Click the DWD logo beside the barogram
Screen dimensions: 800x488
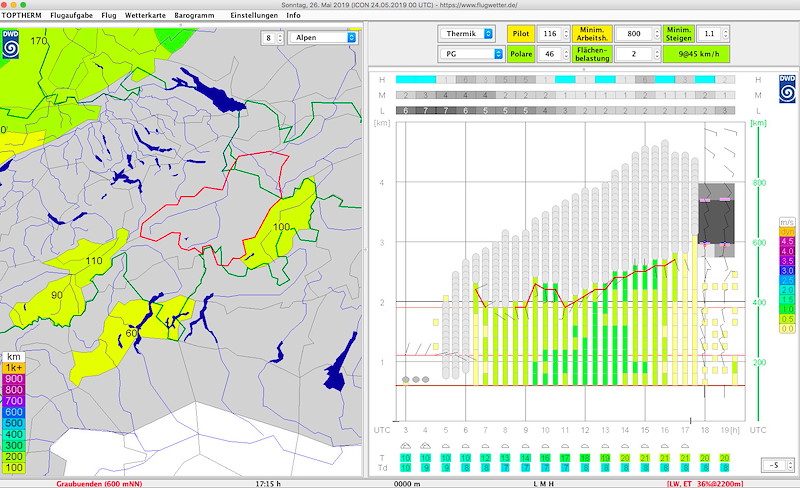point(787,89)
